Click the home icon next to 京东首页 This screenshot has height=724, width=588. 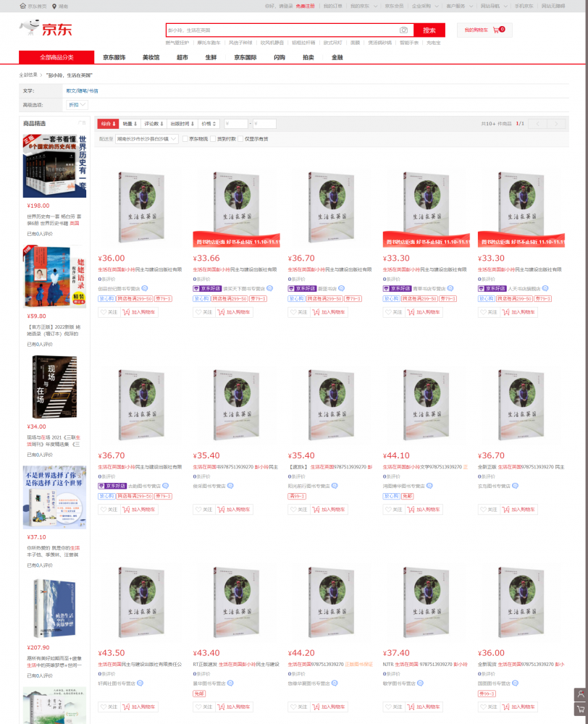tap(22, 6)
